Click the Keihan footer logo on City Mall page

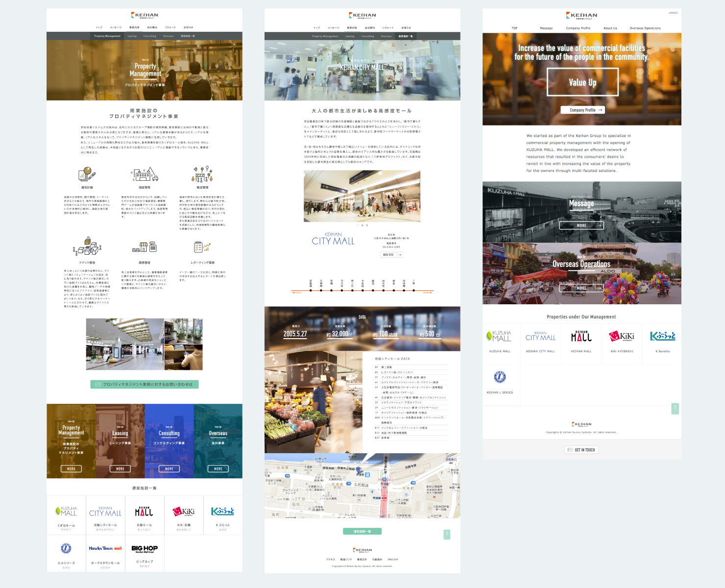pos(362,550)
